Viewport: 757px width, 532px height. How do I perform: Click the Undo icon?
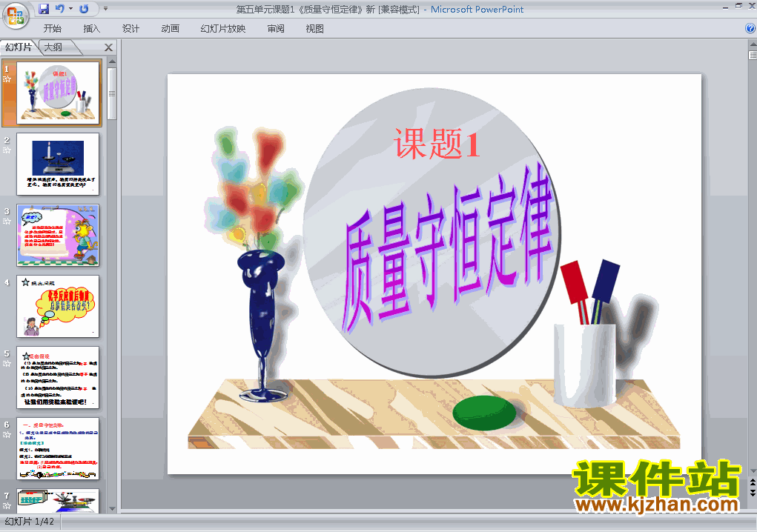click(60, 9)
